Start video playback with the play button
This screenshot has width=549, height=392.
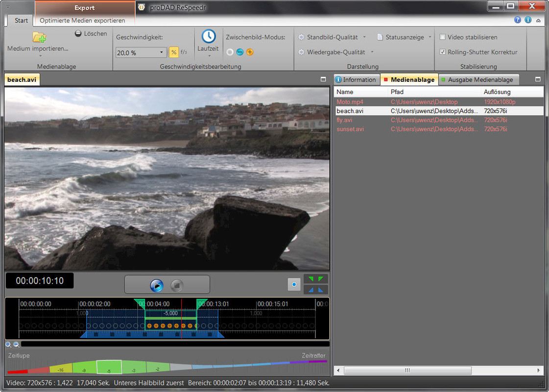pos(156,285)
